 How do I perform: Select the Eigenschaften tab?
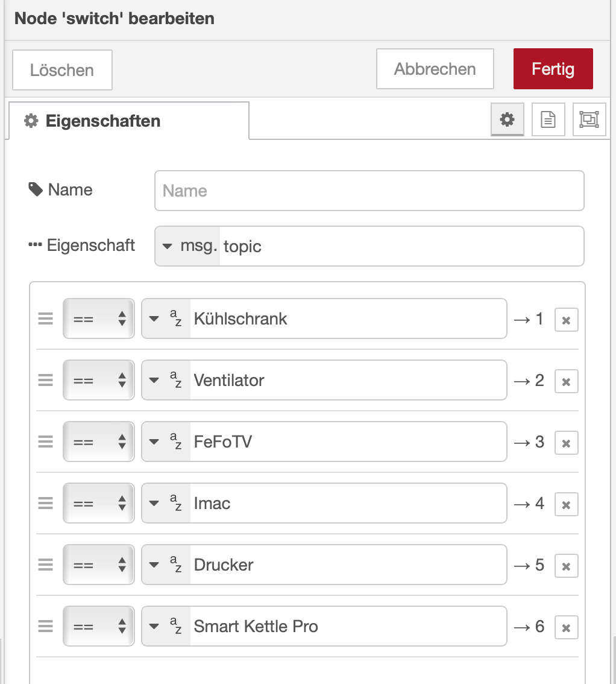(128, 121)
